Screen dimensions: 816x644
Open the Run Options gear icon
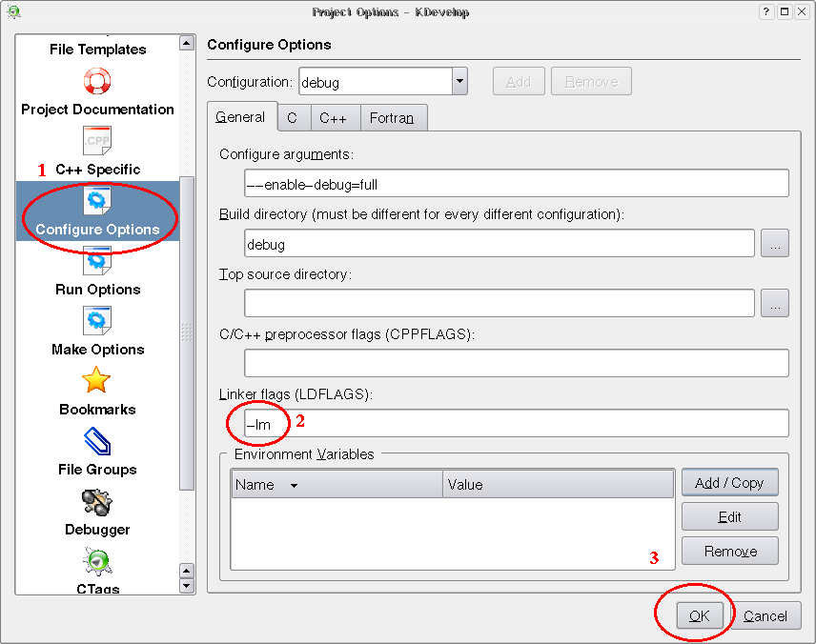pos(97,261)
